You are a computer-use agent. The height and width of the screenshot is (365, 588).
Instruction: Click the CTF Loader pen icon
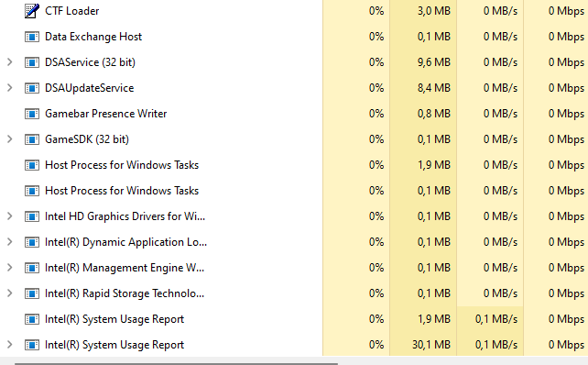tap(32, 11)
